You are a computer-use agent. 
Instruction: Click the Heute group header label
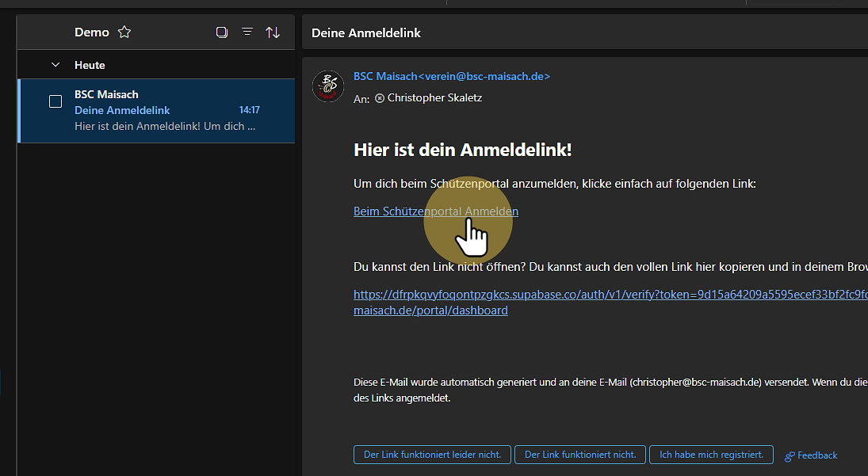[x=90, y=65]
